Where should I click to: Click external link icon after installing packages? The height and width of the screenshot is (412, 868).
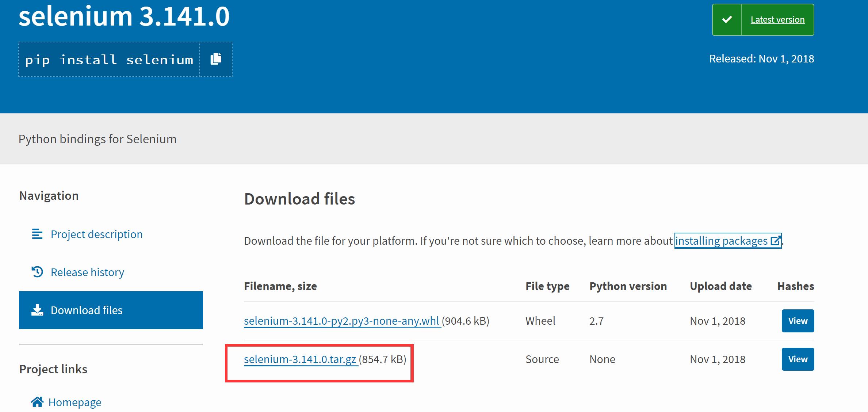pos(775,241)
